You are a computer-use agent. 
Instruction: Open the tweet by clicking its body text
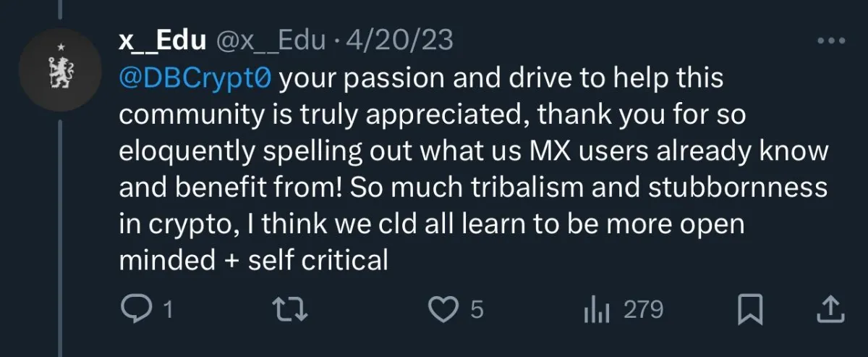[472, 169]
